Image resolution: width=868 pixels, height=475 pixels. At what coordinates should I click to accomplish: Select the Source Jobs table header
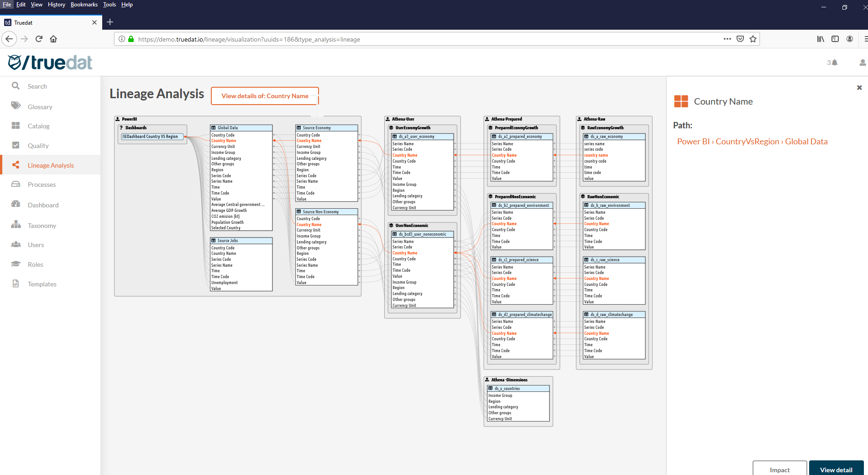pos(241,241)
